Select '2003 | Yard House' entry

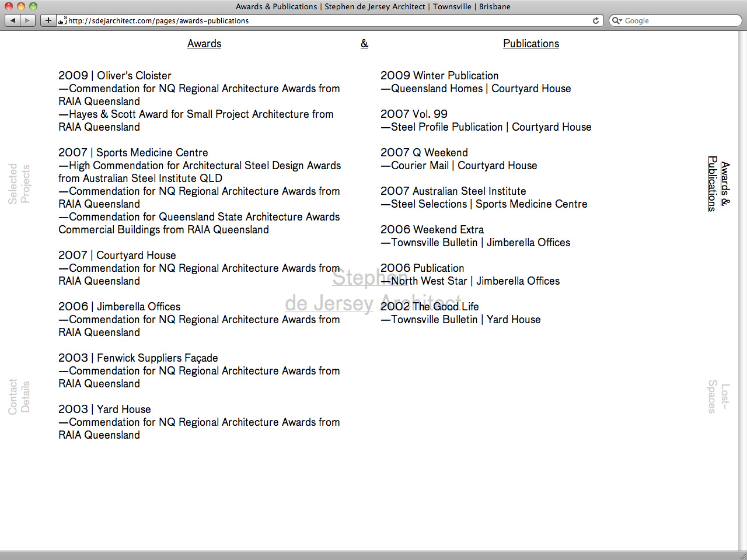104,409
